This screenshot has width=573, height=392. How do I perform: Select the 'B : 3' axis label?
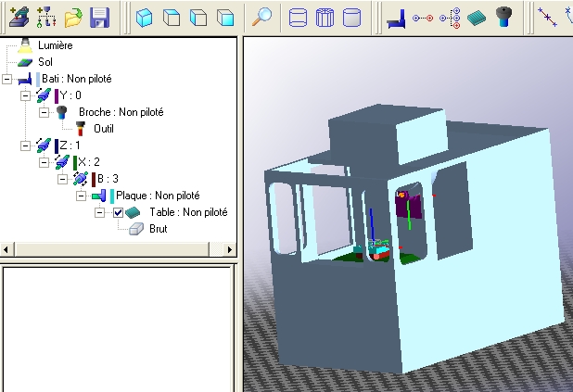click(108, 179)
